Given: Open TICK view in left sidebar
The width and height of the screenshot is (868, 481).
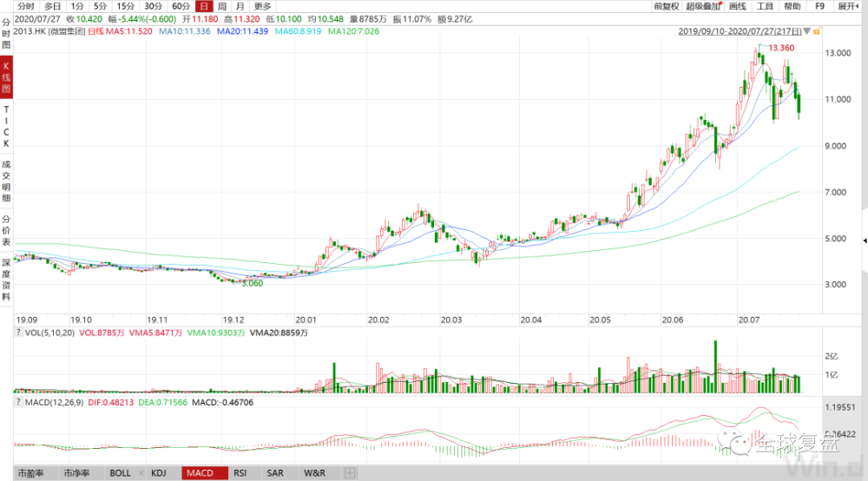Looking at the screenshot, I should coord(6,126).
